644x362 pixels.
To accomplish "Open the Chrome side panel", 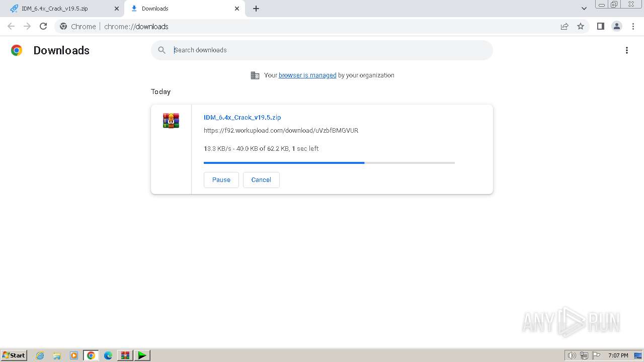I will coord(600,26).
